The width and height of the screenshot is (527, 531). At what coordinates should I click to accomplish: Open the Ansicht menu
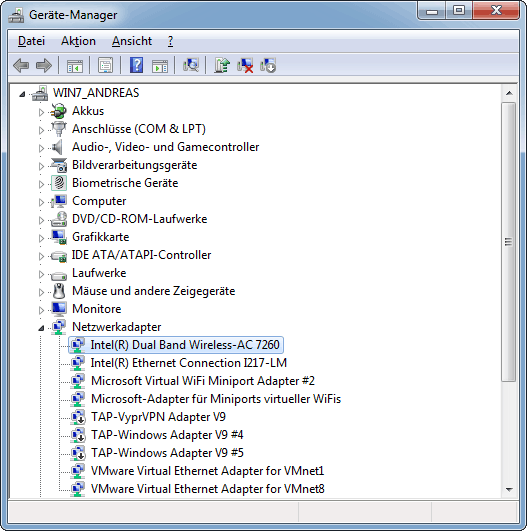click(132, 41)
